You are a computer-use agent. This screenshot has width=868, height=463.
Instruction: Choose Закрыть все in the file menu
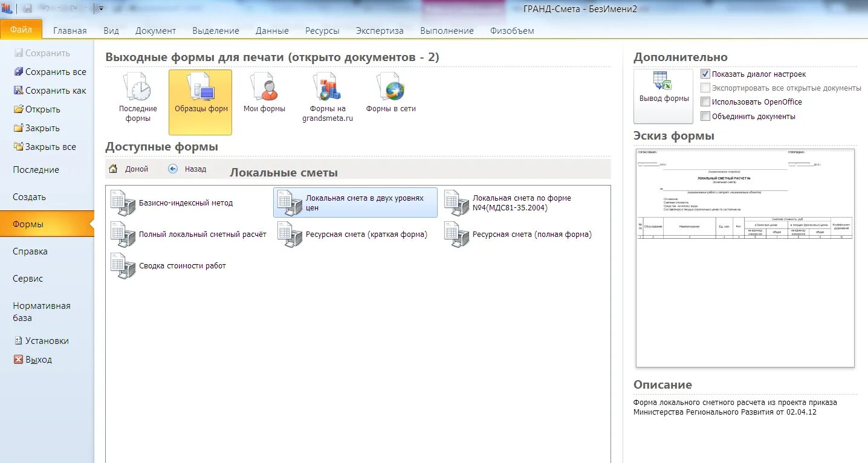click(45, 147)
